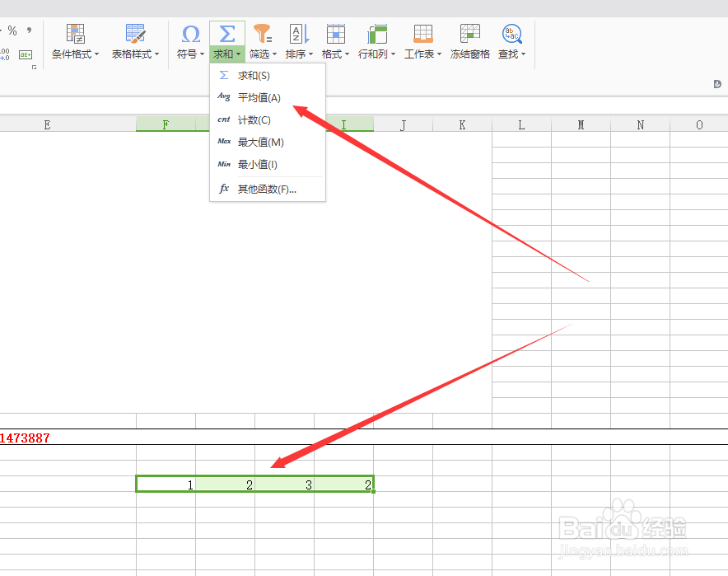The image size is (728, 576).
Task: Click the cell containing 3
Action: [285, 485]
